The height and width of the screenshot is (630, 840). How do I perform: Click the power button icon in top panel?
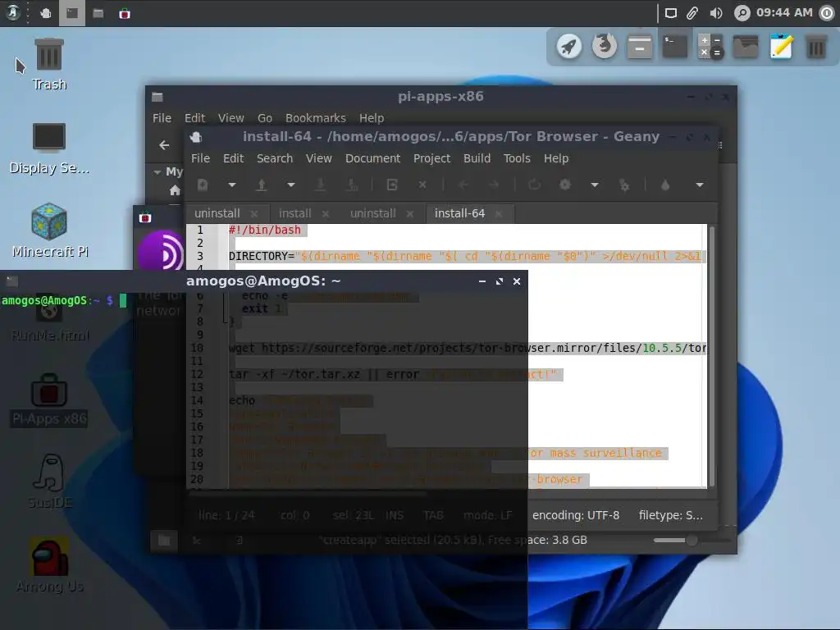(x=827, y=13)
